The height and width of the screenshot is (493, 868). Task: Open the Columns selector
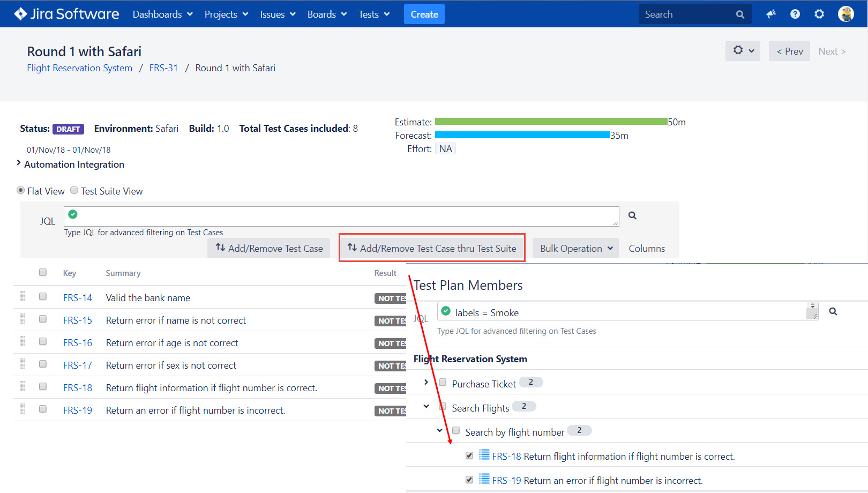pos(647,249)
